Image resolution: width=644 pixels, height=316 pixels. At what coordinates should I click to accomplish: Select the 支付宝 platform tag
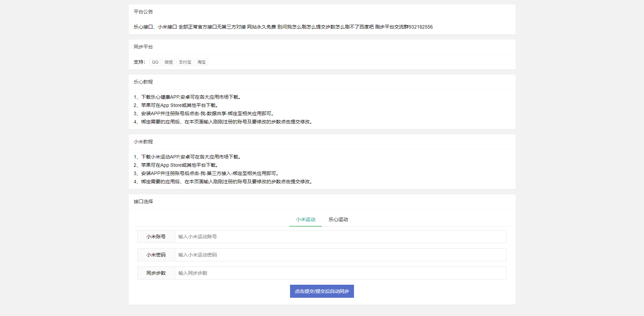pos(185,62)
